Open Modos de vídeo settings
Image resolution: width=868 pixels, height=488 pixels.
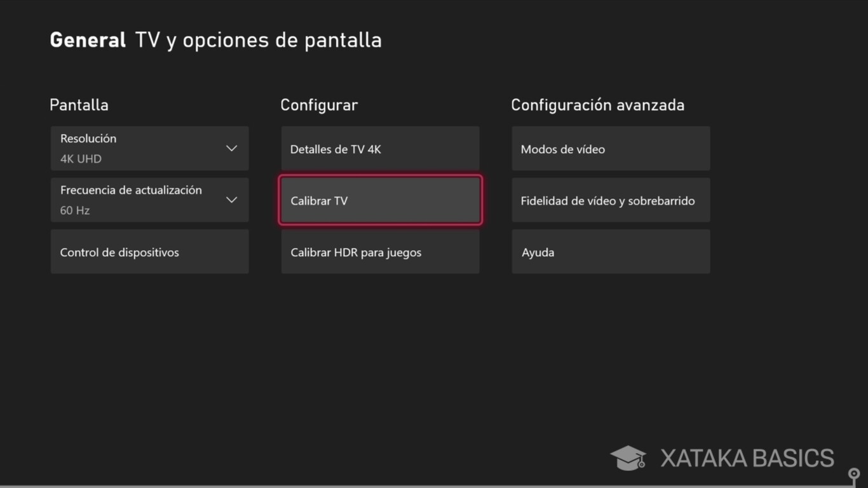click(x=610, y=149)
